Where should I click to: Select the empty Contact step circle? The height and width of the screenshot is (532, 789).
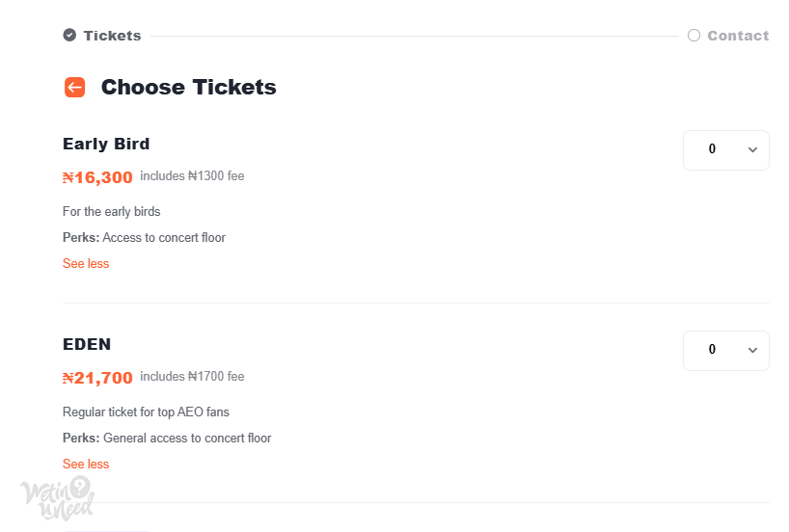click(694, 36)
